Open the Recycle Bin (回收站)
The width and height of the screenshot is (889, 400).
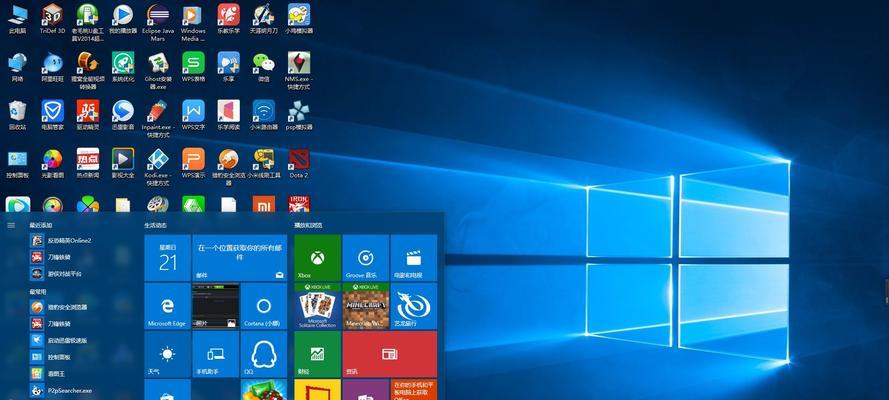(x=17, y=115)
